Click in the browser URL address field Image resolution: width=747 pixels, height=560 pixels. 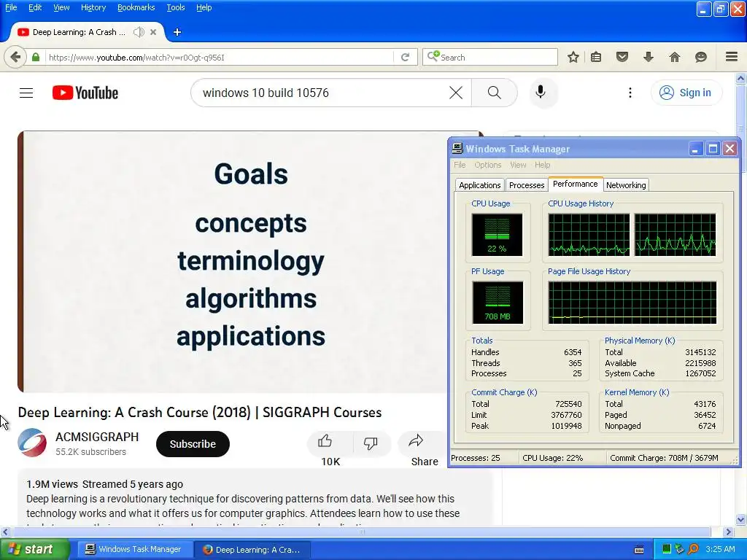(x=219, y=57)
